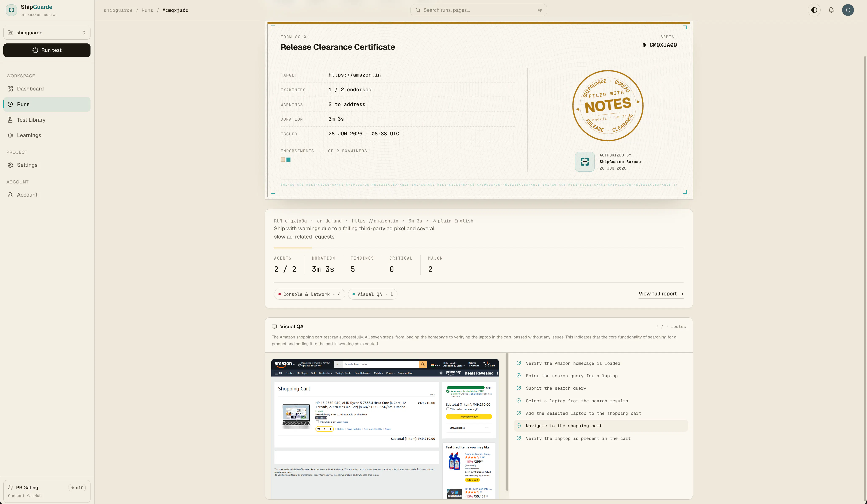Click check icon for Verify the Amazon homepage
Image resolution: width=867 pixels, height=504 pixels.
(x=519, y=363)
